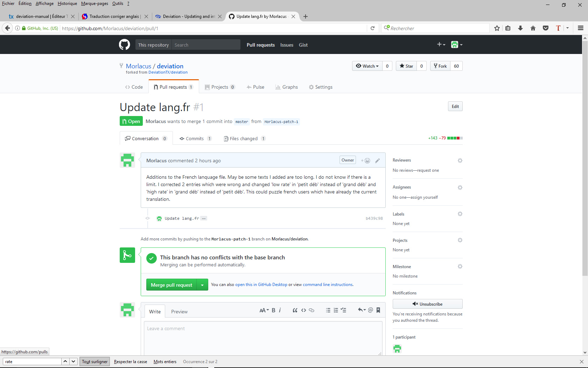Mention a user with the @ icon
Screen dimensions: 588x368
click(371, 310)
